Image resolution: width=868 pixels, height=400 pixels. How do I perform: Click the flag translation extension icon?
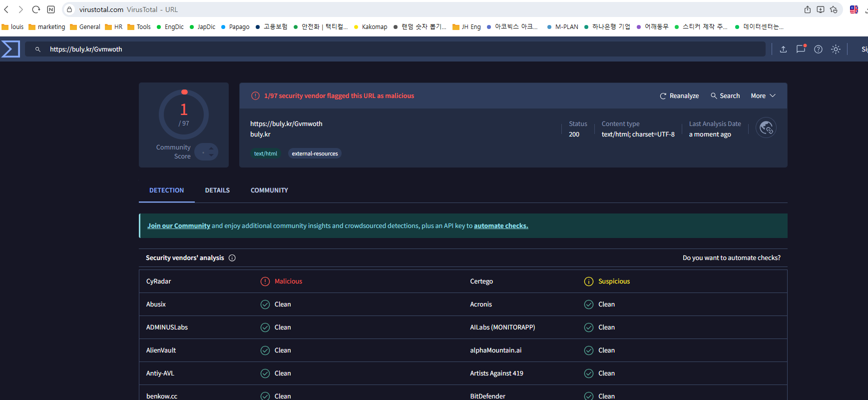(854, 9)
